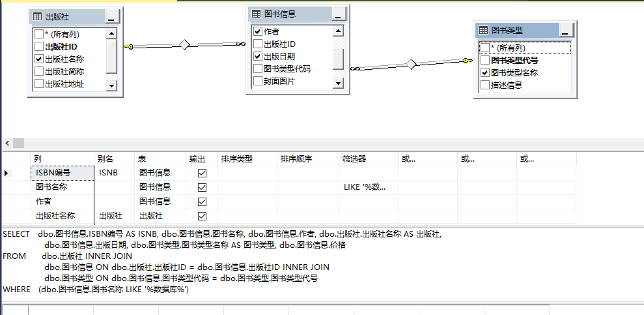644x315 pixels.
Task: Click the 出版社 table title bar
Action: pos(75,17)
